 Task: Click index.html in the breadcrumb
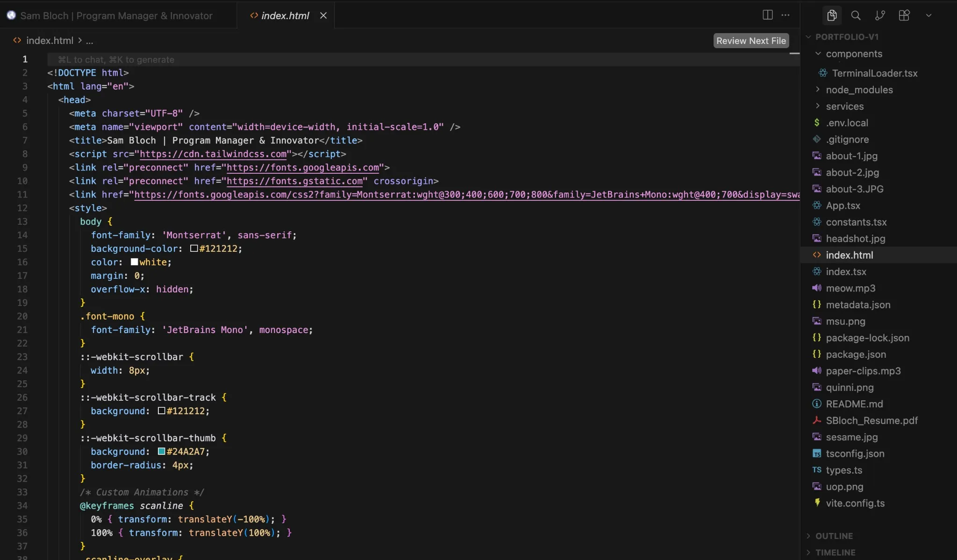(x=49, y=41)
